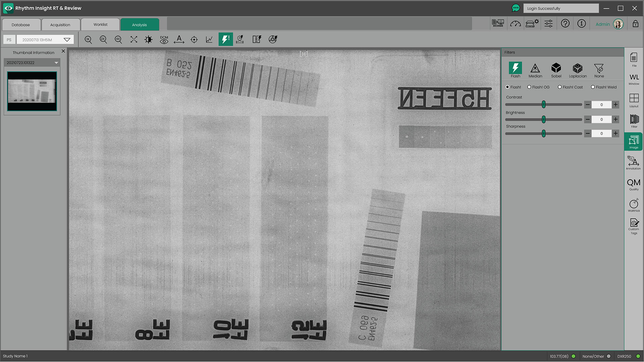
Task: Open the chat message bubble icon
Action: pos(516,8)
